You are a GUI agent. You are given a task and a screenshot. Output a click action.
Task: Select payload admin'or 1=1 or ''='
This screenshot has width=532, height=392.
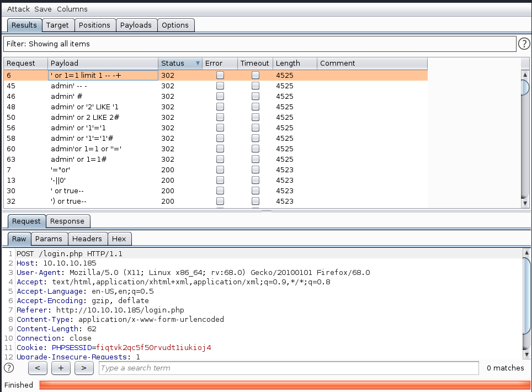tap(86, 149)
